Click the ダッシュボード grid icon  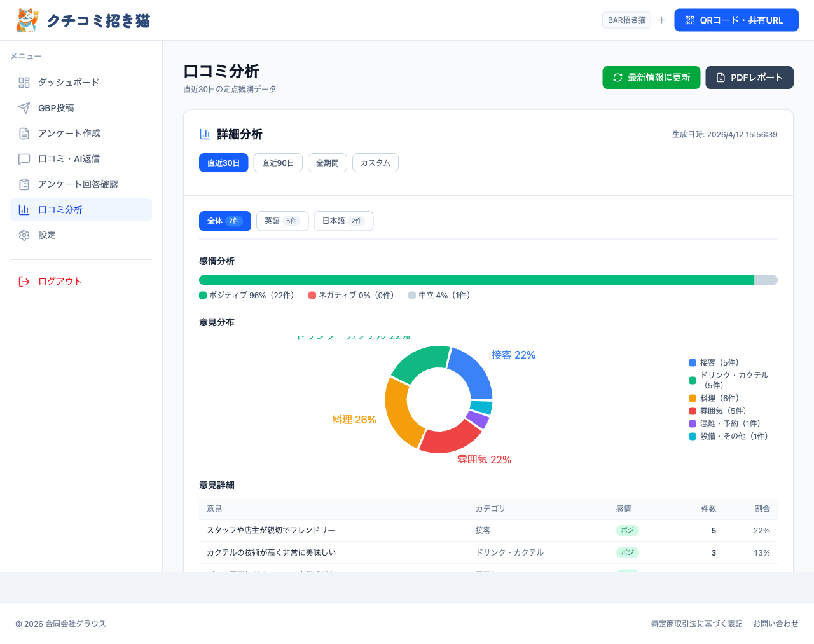pyautogui.click(x=24, y=83)
